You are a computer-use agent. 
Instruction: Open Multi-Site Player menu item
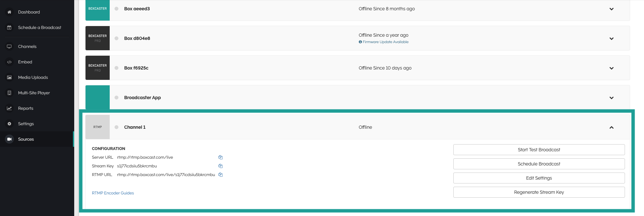(34, 93)
